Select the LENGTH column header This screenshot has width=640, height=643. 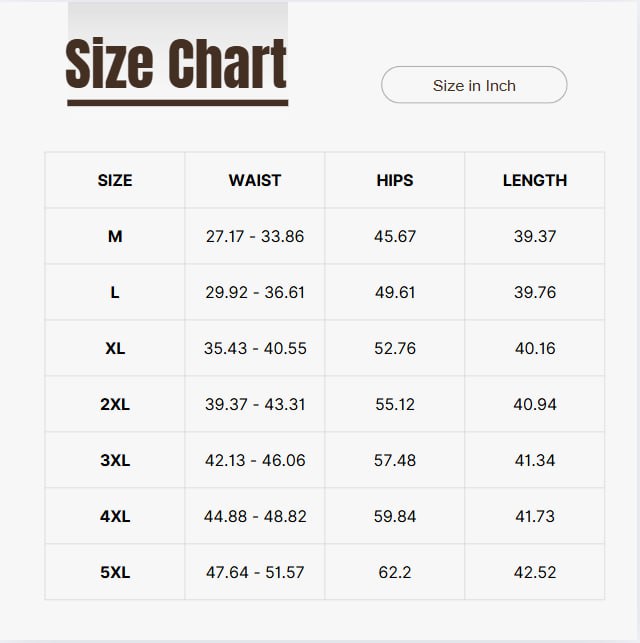(x=535, y=181)
